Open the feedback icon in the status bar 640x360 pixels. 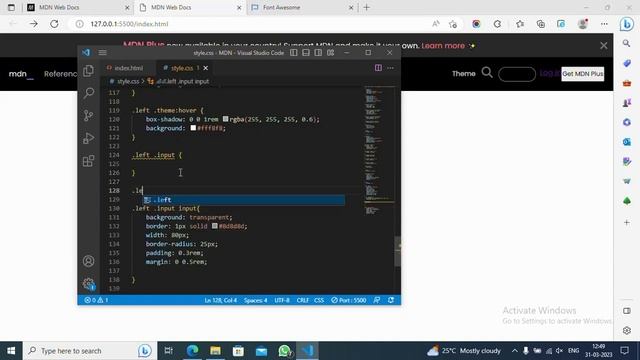tap(377, 300)
